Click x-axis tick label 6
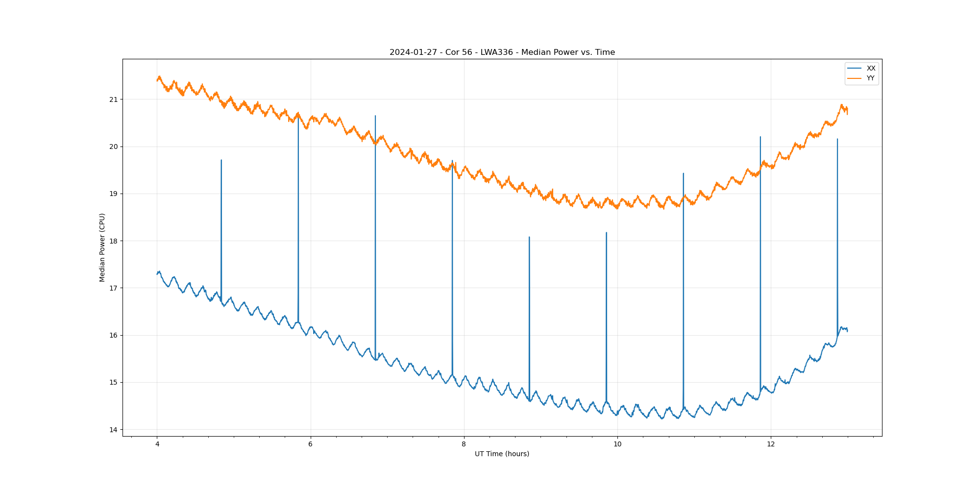 point(310,444)
